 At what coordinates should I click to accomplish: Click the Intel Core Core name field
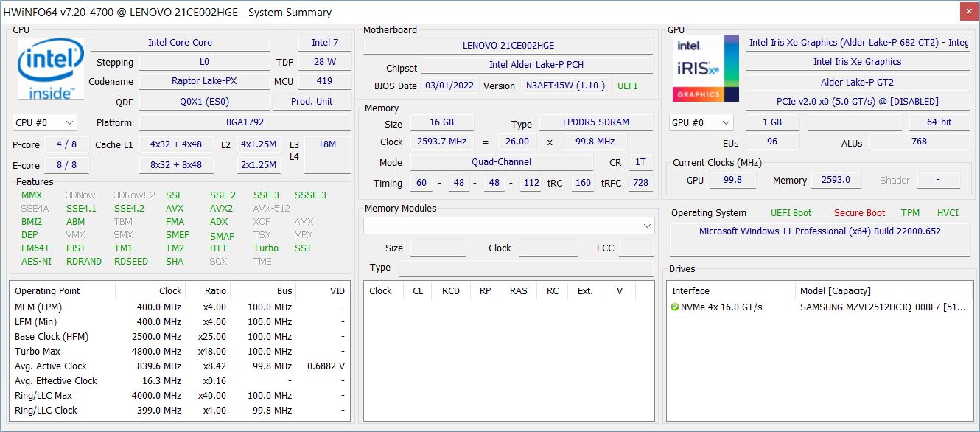180,42
